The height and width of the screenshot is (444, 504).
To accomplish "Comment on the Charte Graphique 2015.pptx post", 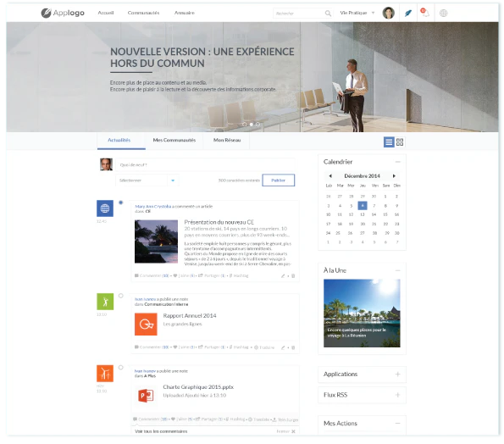I will pos(151,419).
